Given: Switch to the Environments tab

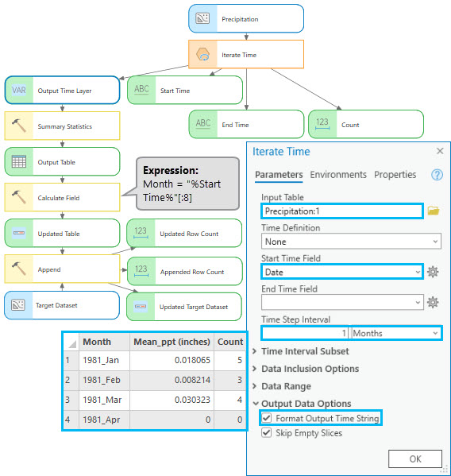Looking at the screenshot, I should (x=338, y=175).
